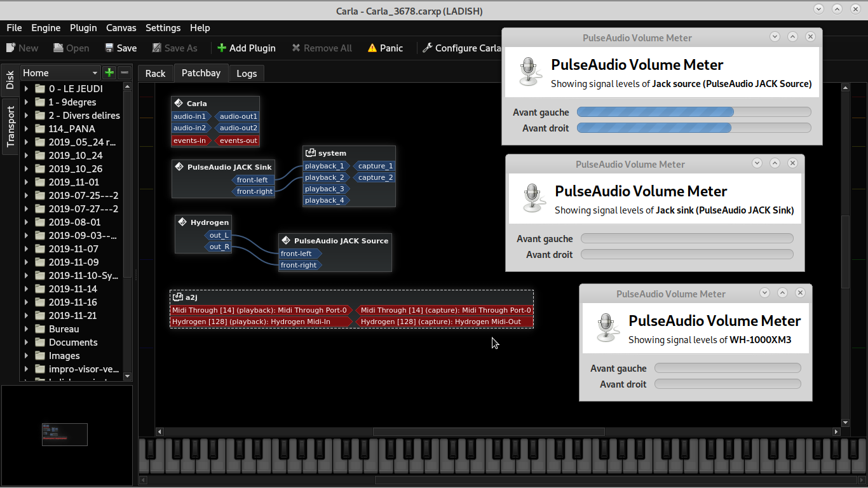The width and height of the screenshot is (868, 488).
Task: Expand the 2019-08-01 folder
Action: (x=26, y=222)
